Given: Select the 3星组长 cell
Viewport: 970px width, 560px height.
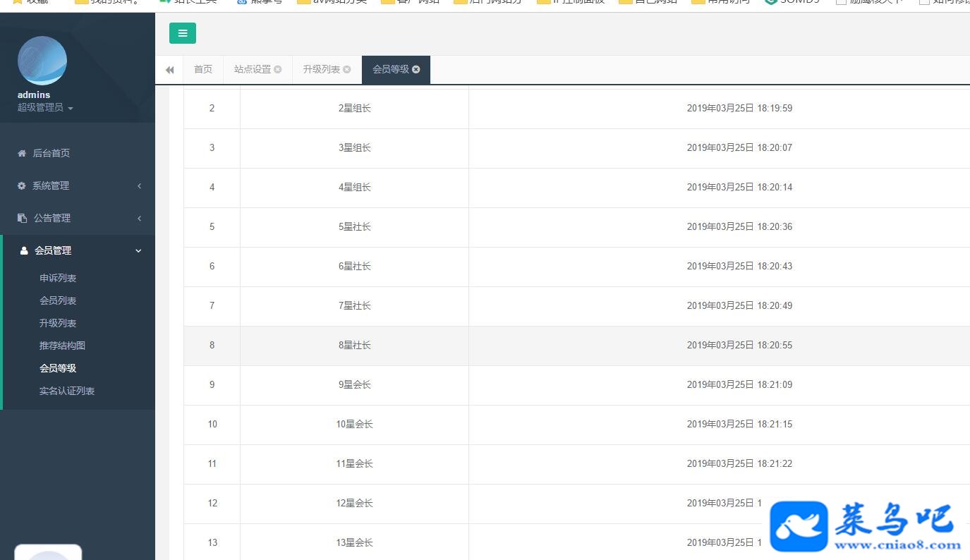Looking at the screenshot, I should pyautogui.click(x=354, y=148).
